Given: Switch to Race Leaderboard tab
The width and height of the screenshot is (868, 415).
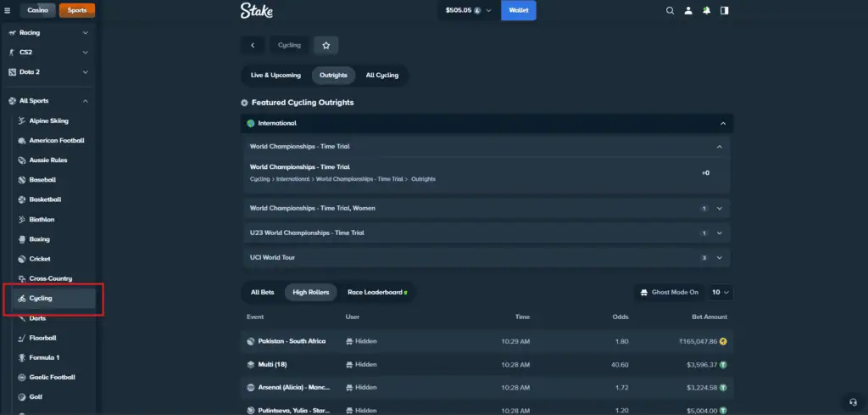Looking at the screenshot, I should point(376,292).
